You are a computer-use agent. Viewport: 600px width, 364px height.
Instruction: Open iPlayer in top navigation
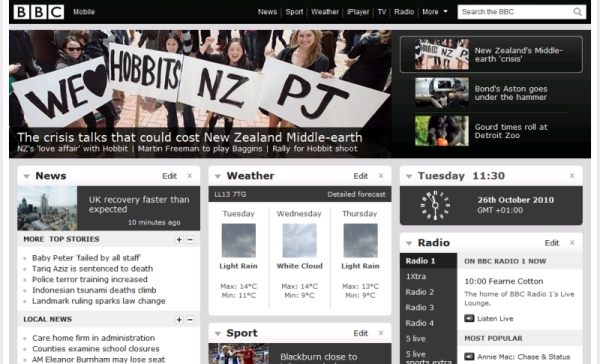coord(358,12)
